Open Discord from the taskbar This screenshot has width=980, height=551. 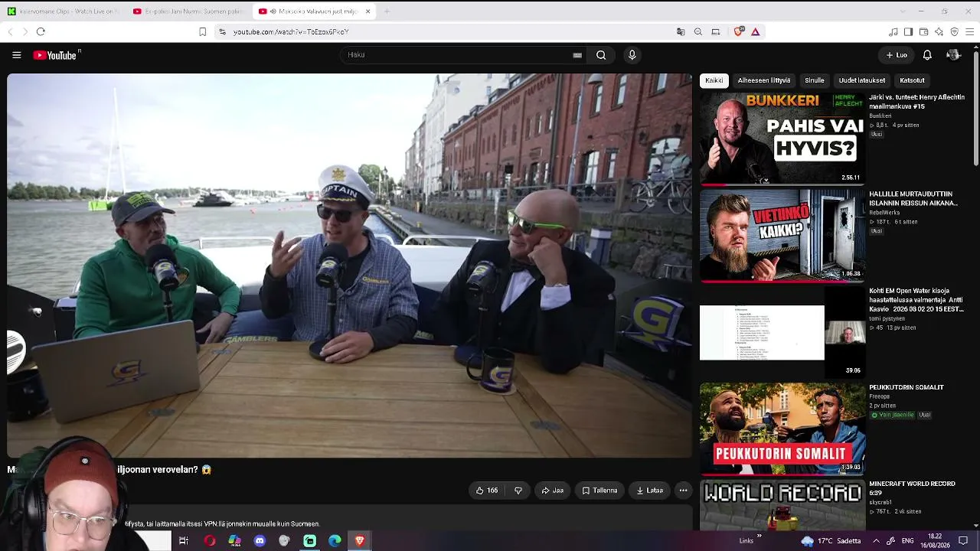(x=260, y=541)
